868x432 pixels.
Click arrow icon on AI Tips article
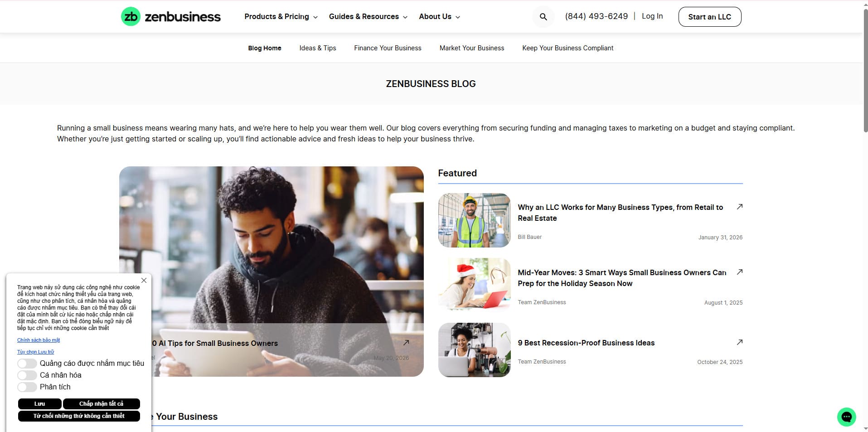pos(406,343)
